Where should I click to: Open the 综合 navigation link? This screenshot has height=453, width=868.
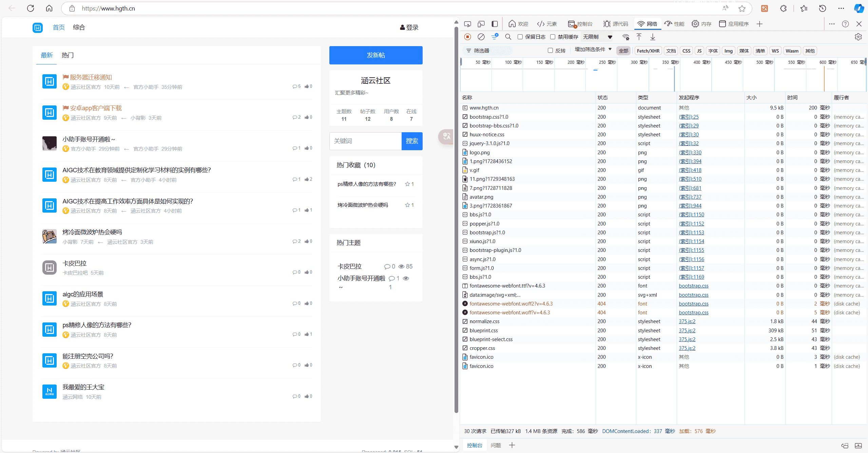[x=79, y=27]
